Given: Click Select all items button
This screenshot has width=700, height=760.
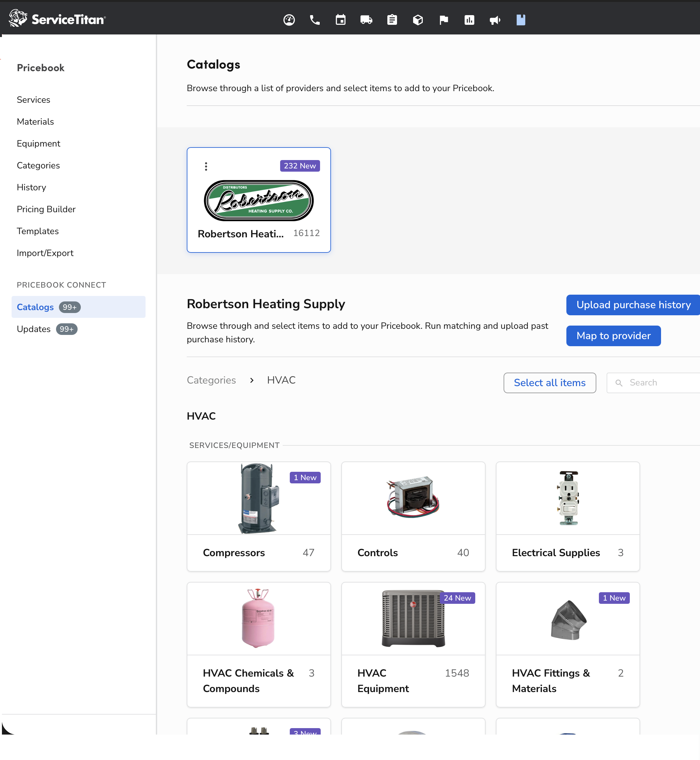Looking at the screenshot, I should point(549,383).
